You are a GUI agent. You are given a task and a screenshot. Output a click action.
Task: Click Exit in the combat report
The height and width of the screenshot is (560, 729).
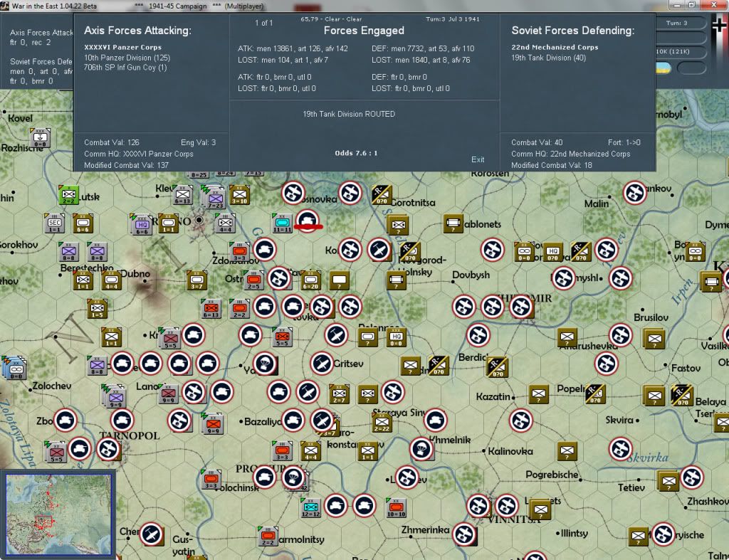coord(478,159)
